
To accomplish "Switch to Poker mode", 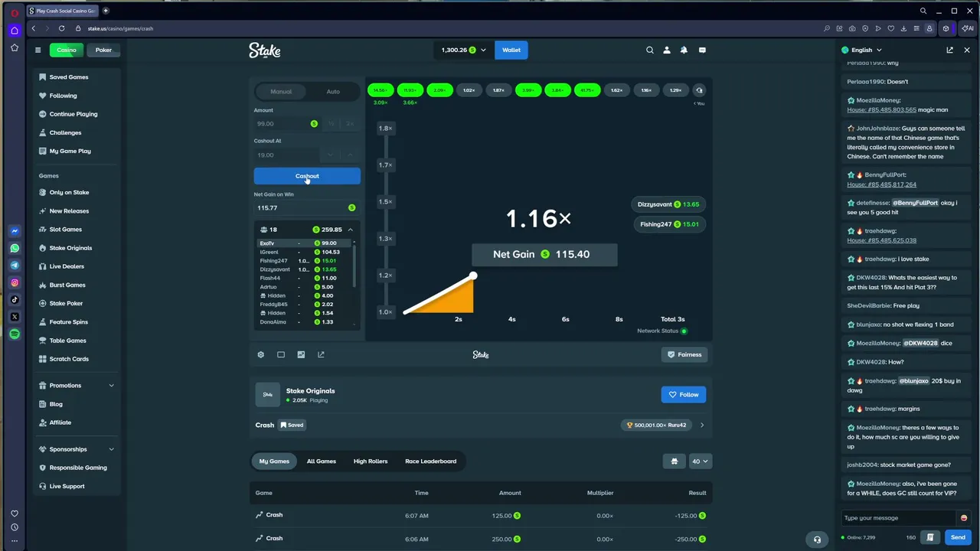I will (103, 50).
